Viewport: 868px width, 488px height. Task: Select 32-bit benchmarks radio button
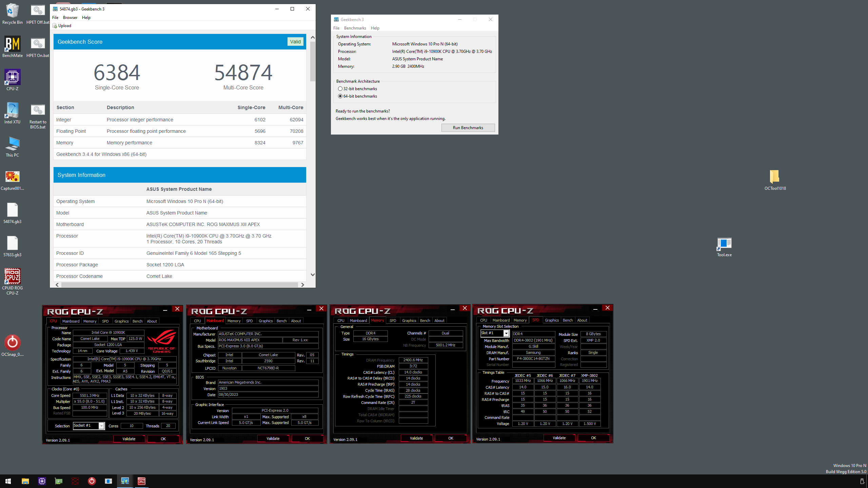point(340,89)
